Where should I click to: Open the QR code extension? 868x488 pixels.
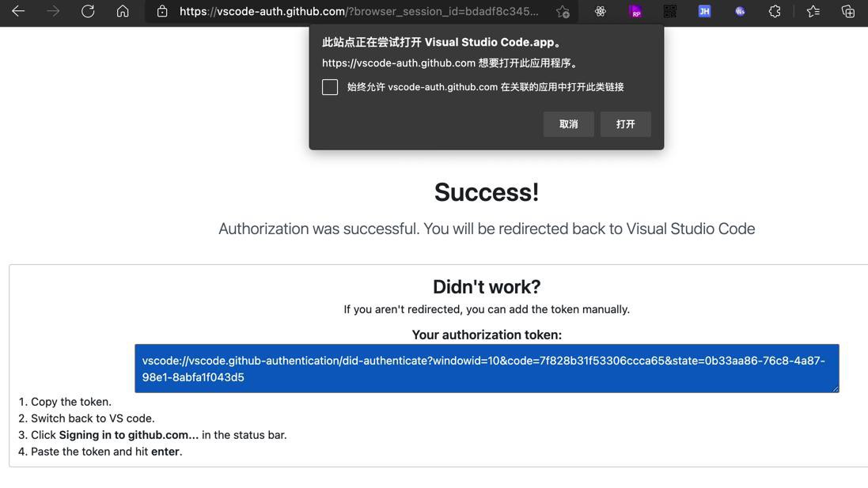pos(670,11)
